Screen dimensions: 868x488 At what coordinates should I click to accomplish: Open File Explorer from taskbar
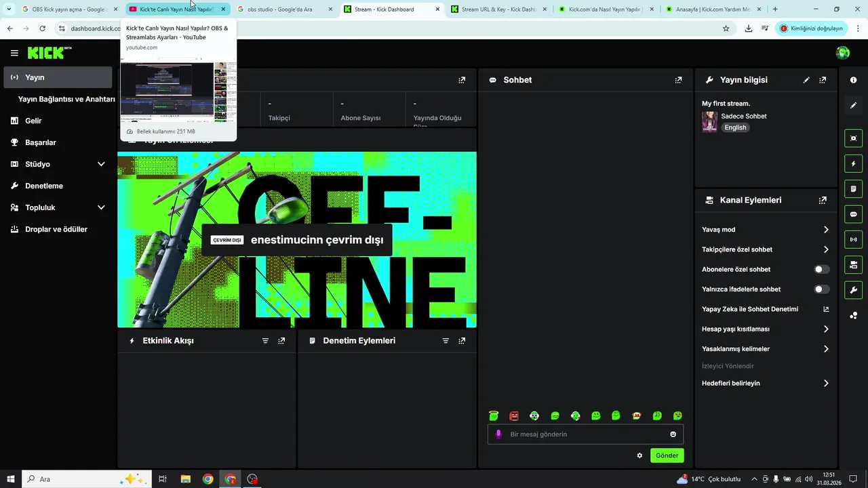[185, 479]
